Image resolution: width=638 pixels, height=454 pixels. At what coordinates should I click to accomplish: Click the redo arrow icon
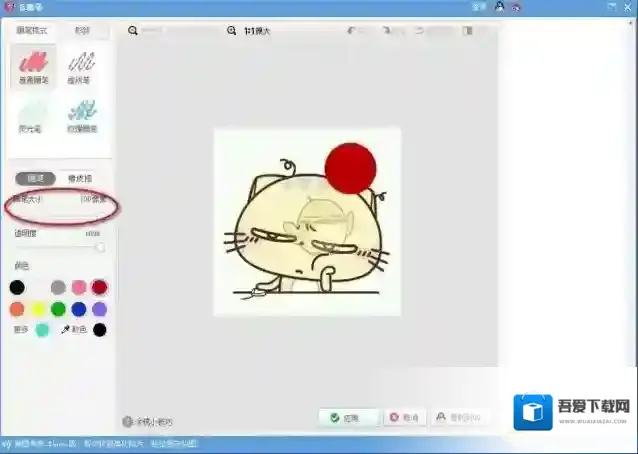click(386, 31)
